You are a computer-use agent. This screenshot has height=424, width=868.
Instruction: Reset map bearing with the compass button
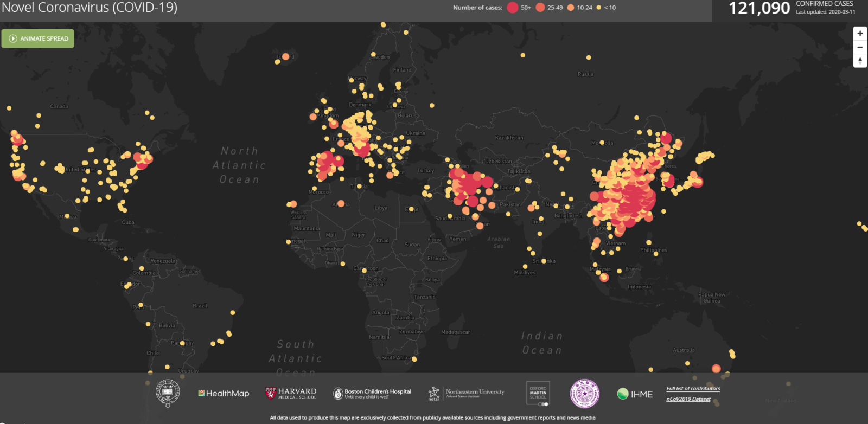[x=860, y=61]
